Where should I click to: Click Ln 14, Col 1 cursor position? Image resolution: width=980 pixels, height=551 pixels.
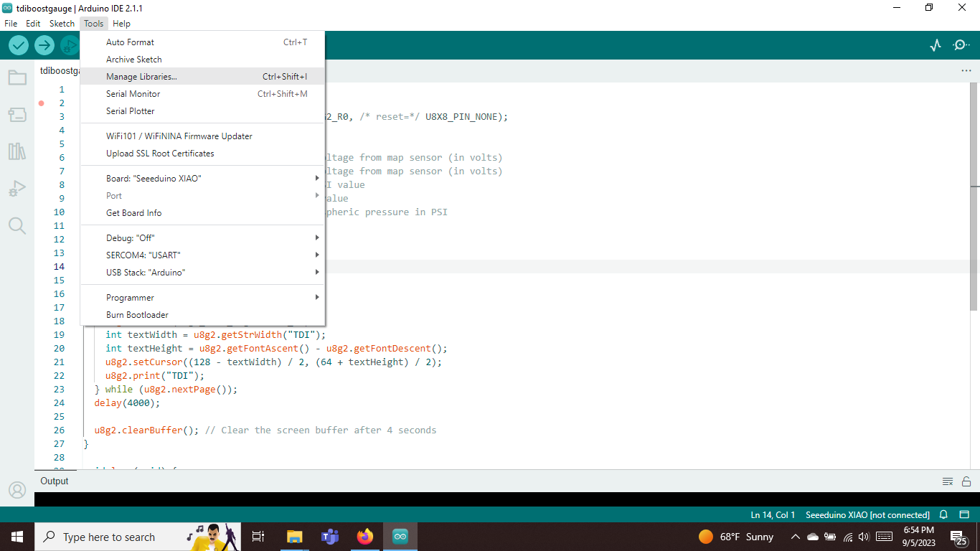point(773,514)
